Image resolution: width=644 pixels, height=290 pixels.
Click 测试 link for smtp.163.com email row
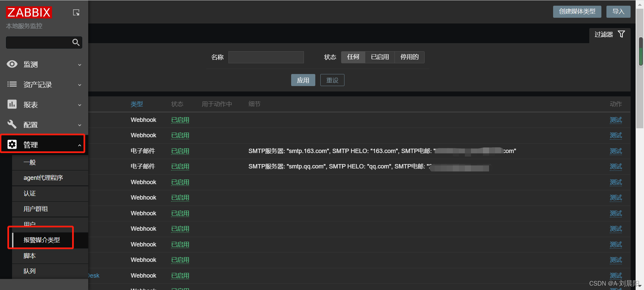(615, 151)
